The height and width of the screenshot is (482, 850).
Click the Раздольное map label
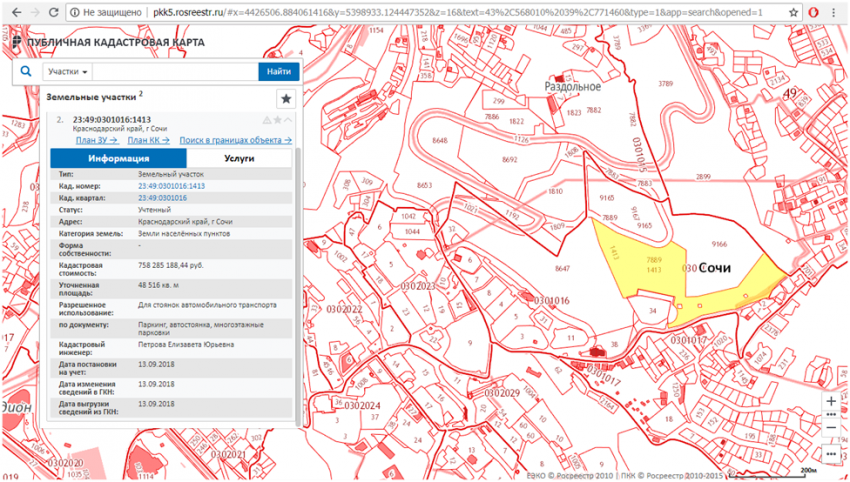click(x=572, y=87)
